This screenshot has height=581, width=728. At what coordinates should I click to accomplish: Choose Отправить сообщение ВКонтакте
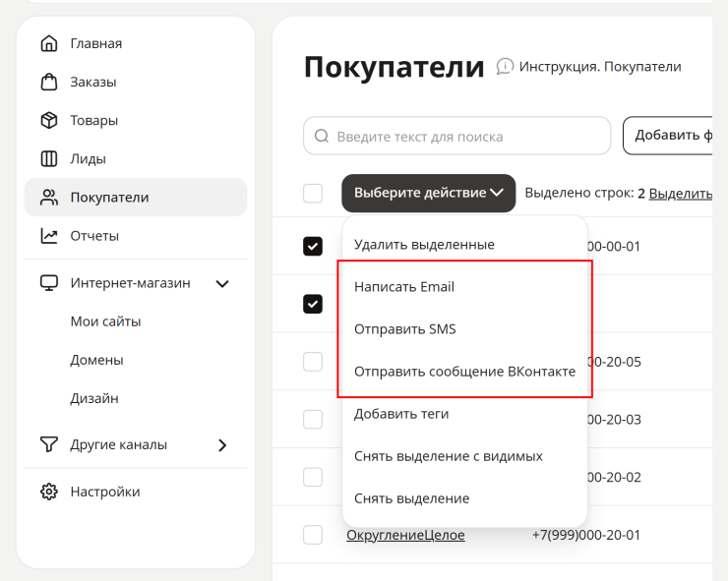[x=464, y=372]
